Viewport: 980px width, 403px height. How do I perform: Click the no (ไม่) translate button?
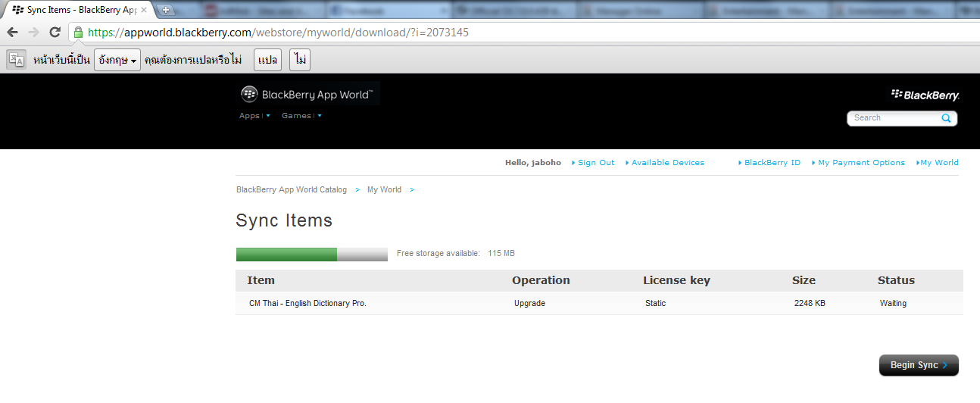click(x=299, y=60)
